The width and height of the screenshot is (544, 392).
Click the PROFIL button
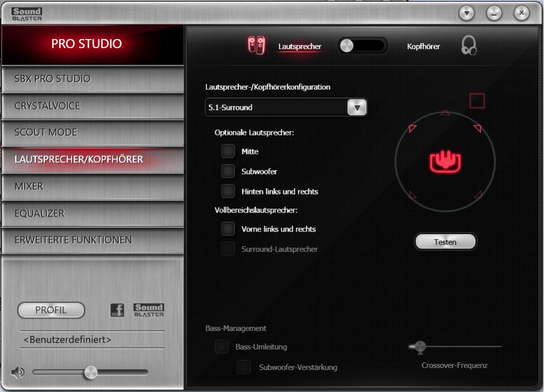tap(51, 310)
